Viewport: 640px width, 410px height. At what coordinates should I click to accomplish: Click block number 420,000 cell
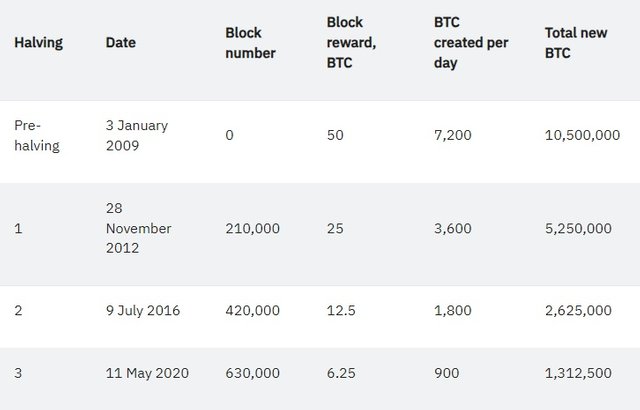tap(253, 310)
